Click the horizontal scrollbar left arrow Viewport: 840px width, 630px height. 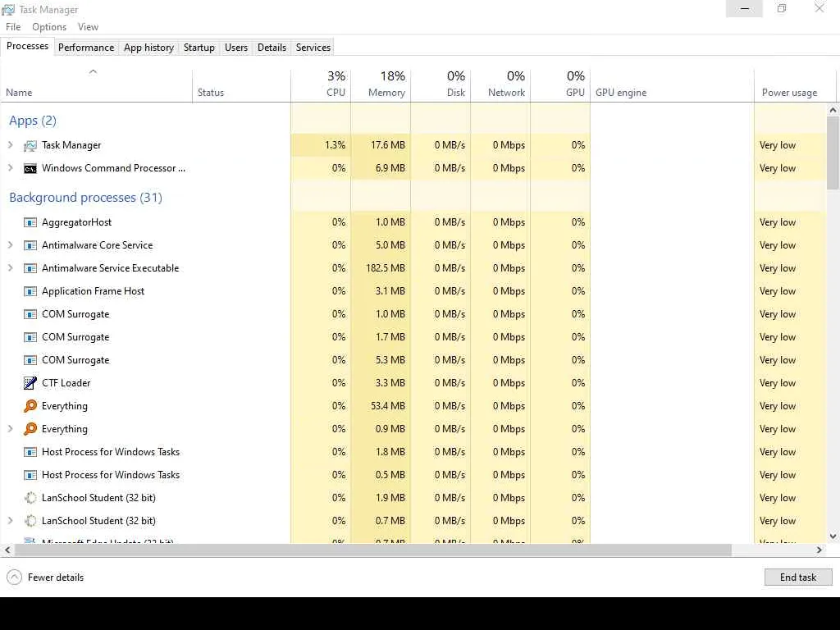click(x=7, y=550)
